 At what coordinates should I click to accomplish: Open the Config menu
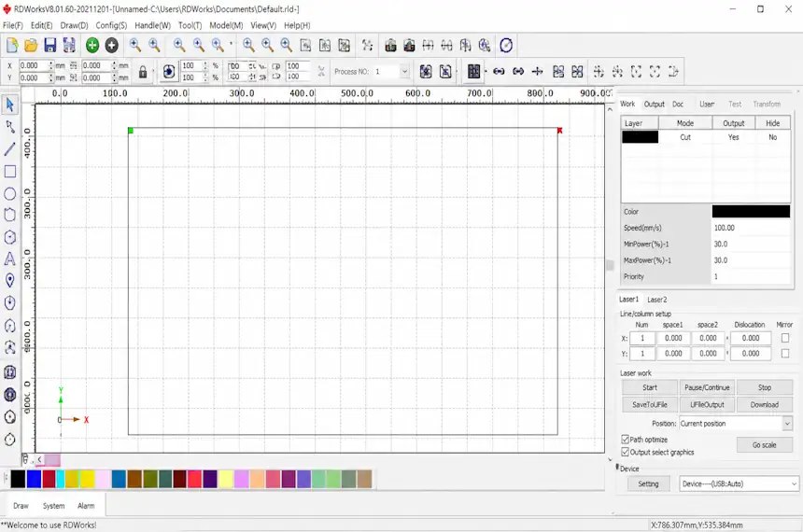pos(111,25)
